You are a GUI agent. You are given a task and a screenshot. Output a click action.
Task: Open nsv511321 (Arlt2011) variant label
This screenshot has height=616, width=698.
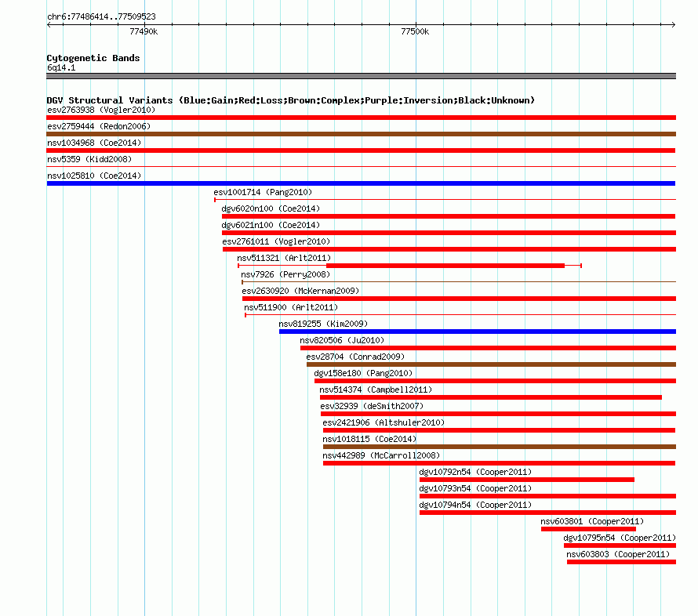284,258
